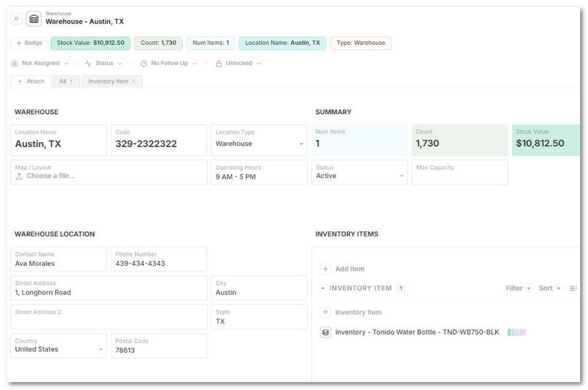Open the Location Type Warehouse dropdown

[259, 140]
